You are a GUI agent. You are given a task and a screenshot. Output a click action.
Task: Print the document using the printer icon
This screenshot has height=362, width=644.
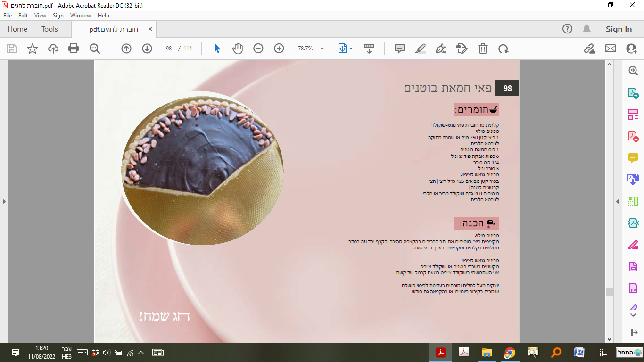tap(74, 49)
